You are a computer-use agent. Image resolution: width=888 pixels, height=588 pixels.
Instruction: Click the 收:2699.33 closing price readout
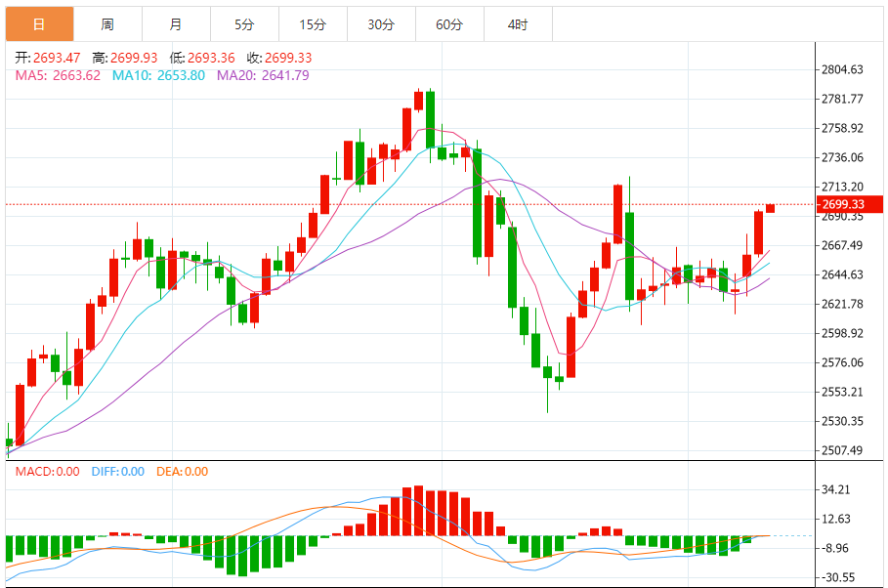click(x=279, y=58)
